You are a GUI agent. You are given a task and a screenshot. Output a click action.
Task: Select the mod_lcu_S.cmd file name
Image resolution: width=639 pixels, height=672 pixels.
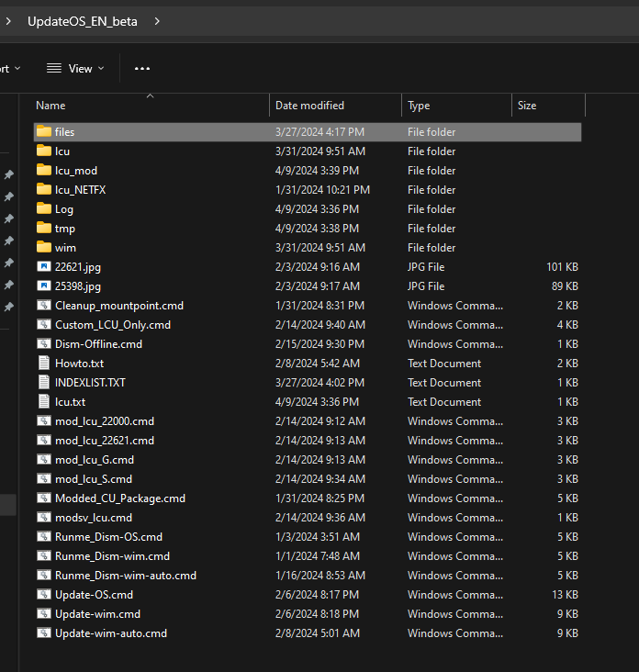[x=94, y=479]
